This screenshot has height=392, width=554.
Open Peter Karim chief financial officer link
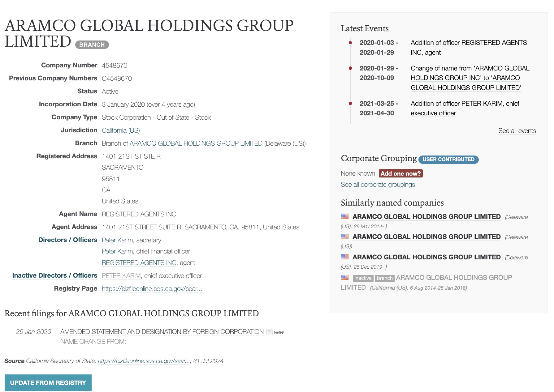pos(117,251)
